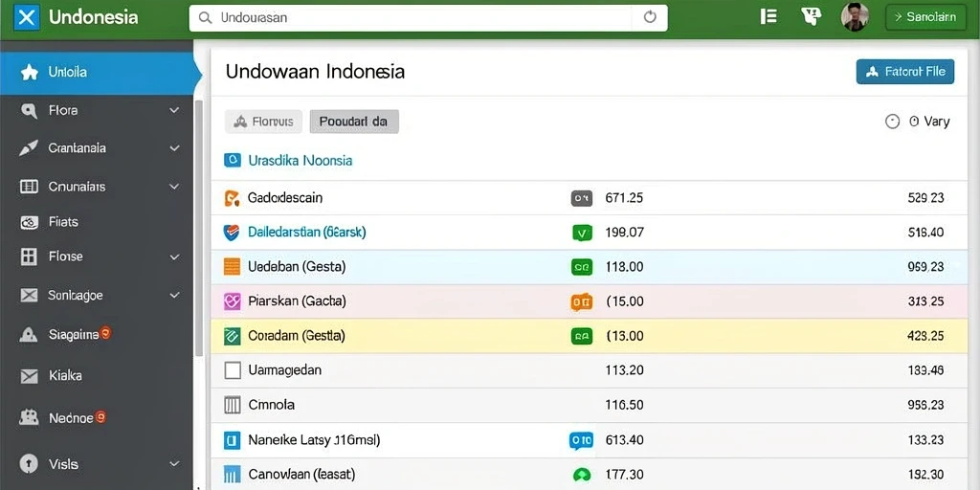Click the Nednoe people icon
The width and height of the screenshot is (980, 490).
29,418
